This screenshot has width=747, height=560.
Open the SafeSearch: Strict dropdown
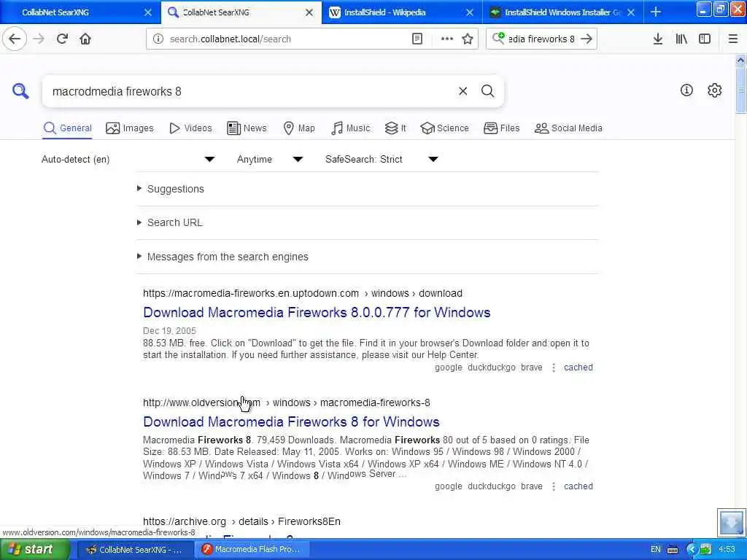tap(382, 159)
